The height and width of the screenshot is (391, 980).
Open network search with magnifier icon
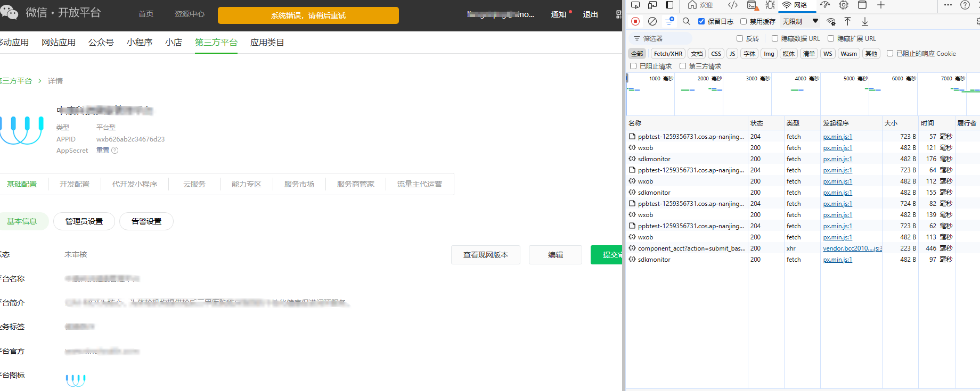point(687,21)
